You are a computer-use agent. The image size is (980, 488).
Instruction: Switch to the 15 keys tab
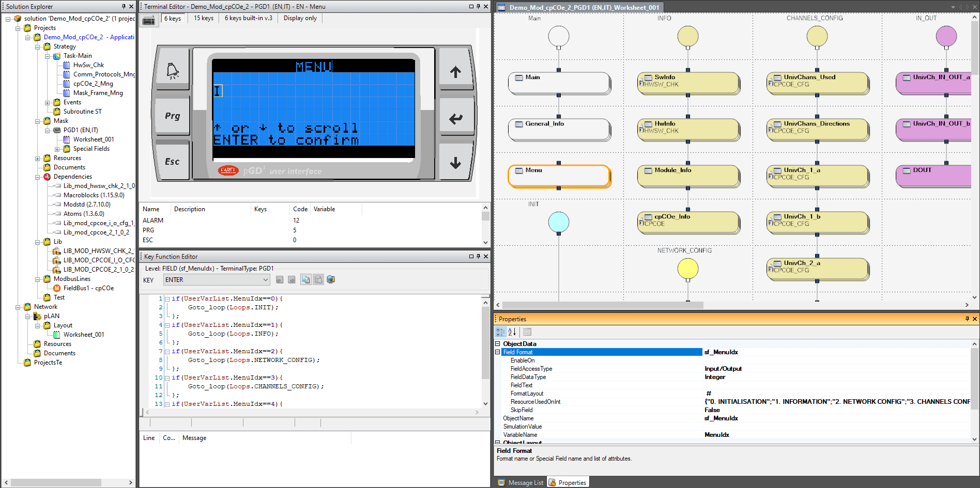pyautogui.click(x=203, y=18)
